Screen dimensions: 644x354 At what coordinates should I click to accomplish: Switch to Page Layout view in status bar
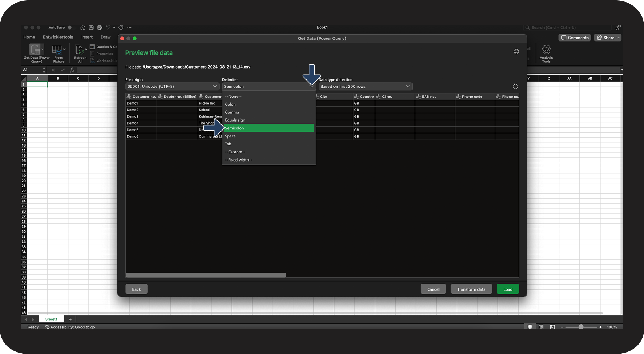tap(541, 327)
